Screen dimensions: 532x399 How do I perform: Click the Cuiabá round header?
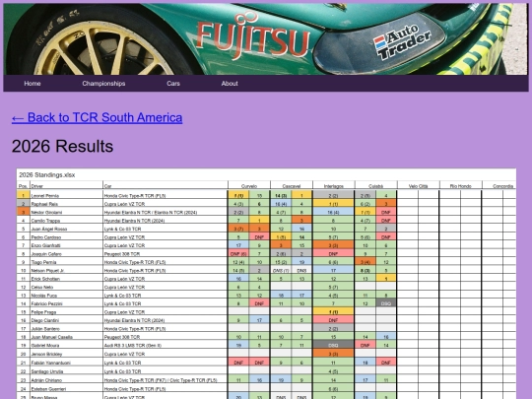(x=375, y=186)
